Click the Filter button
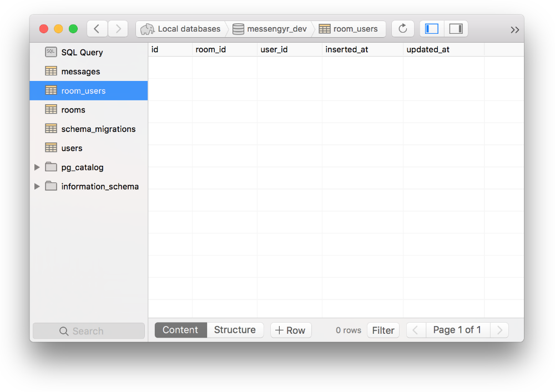555x392 pixels. pos(383,330)
